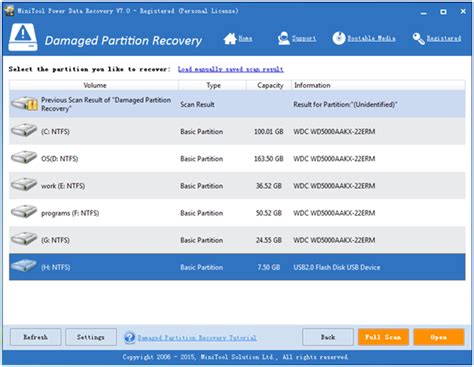Click Basic Partition in the H: row
474x367 pixels.
click(x=202, y=267)
